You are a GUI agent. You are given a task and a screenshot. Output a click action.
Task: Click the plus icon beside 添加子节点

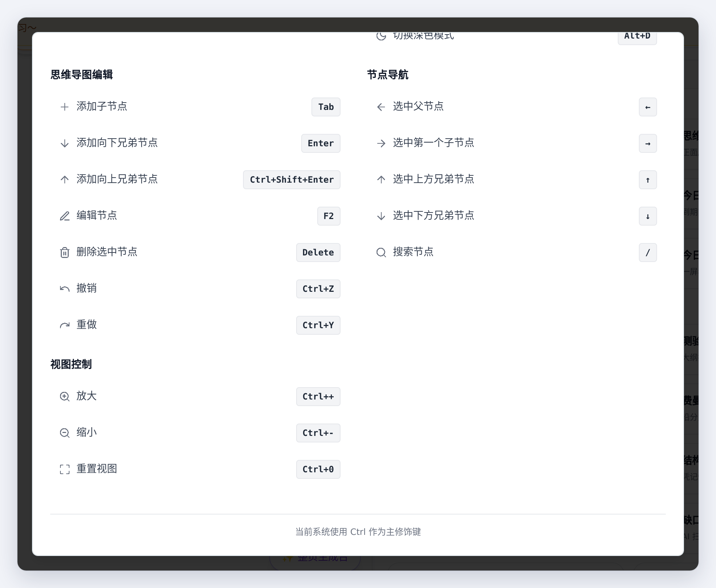pyautogui.click(x=65, y=107)
